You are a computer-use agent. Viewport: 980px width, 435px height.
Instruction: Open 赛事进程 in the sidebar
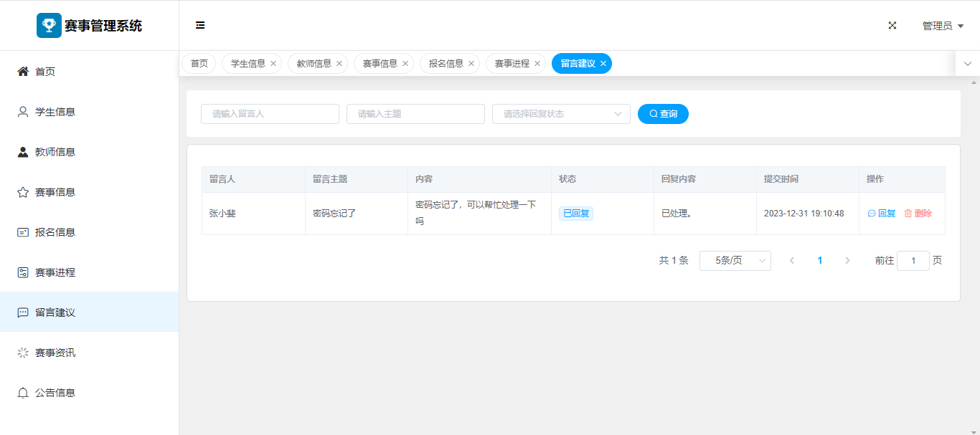click(55, 272)
